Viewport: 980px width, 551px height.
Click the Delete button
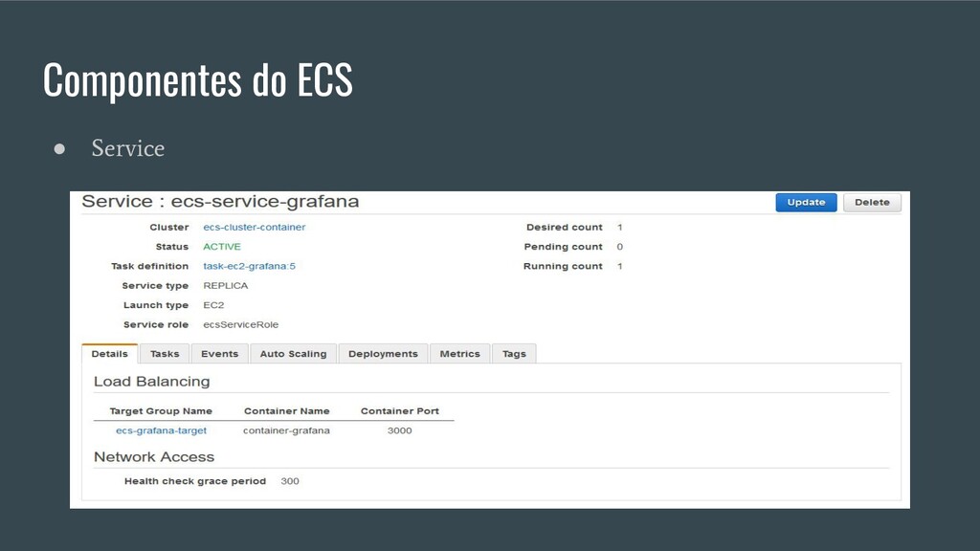[x=872, y=203]
